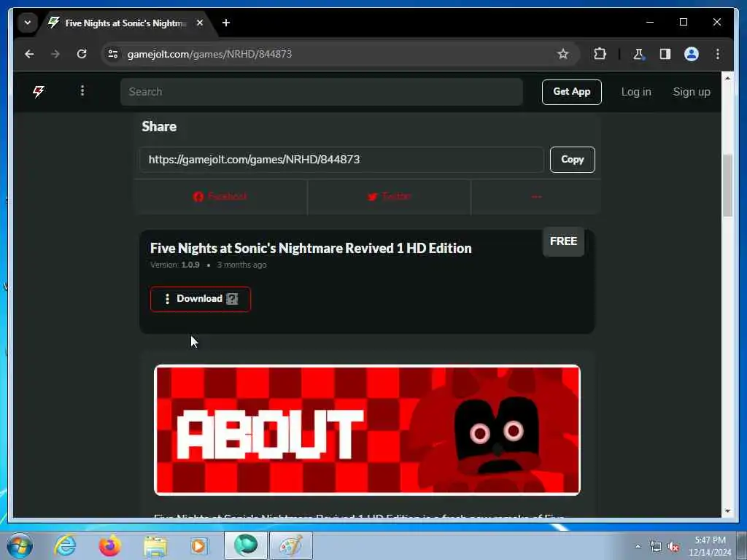Click the Download button
Screen dimensions: 747x560
200,299
